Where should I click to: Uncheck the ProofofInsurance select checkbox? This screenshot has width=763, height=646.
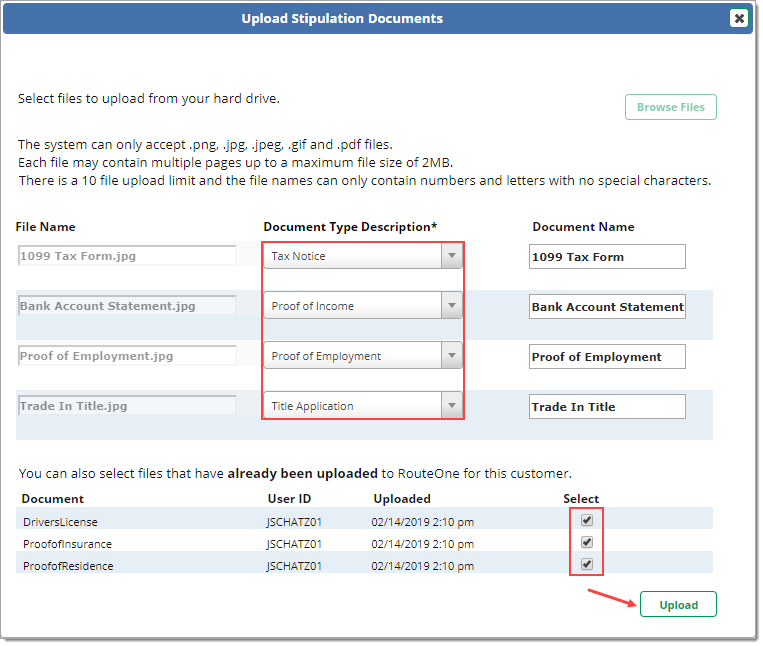pyautogui.click(x=587, y=542)
